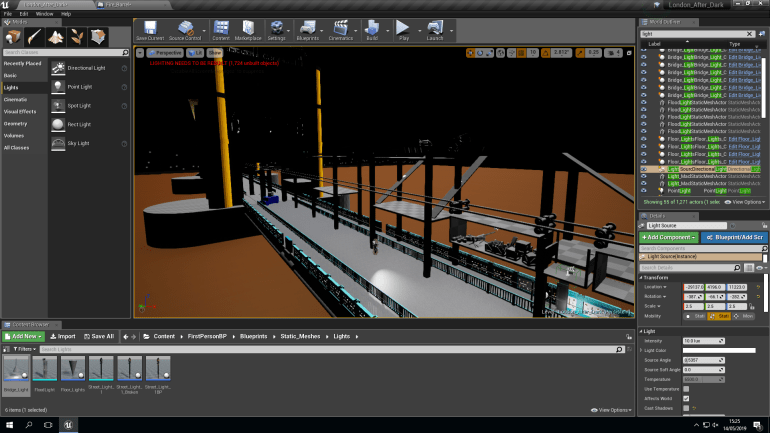This screenshot has width=770, height=433.
Task: Open the Window menu
Action: [44, 14]
